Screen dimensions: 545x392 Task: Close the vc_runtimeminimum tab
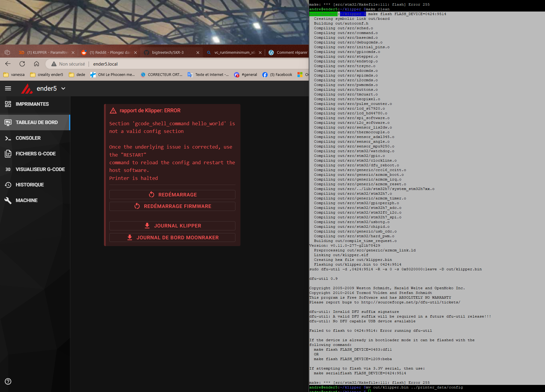(x=260, y=53)
